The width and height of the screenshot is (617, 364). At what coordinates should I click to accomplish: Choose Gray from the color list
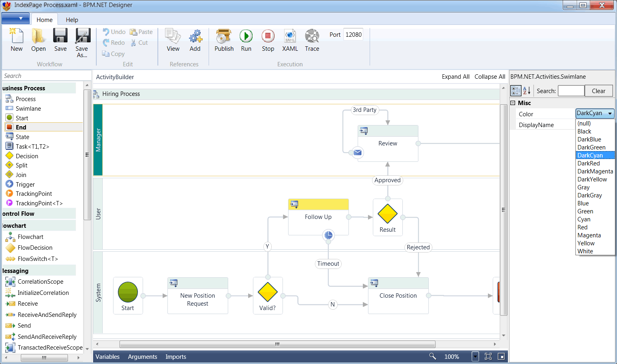tap(595, 187)
